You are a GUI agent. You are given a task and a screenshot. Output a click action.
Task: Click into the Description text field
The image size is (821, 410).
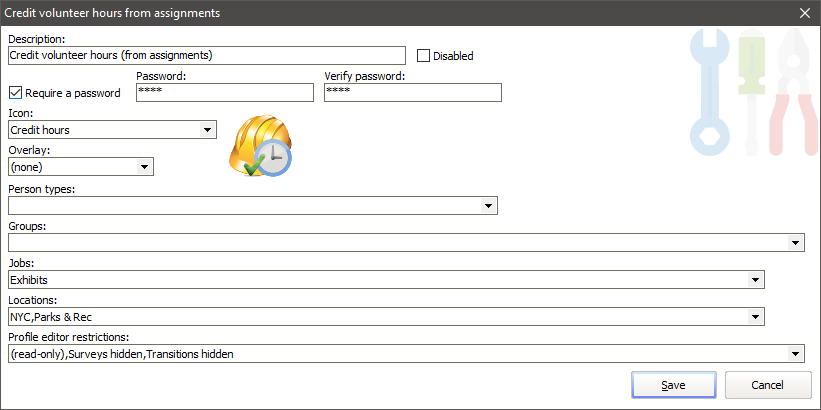point(206,56)
